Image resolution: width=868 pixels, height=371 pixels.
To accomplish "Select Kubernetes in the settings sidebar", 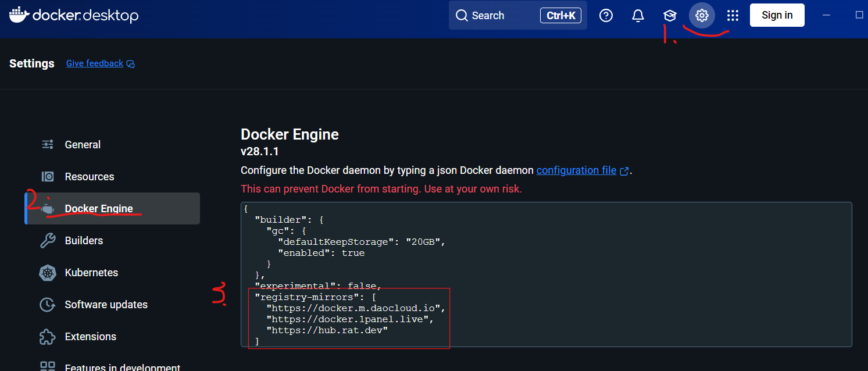I will click(112, 273).
